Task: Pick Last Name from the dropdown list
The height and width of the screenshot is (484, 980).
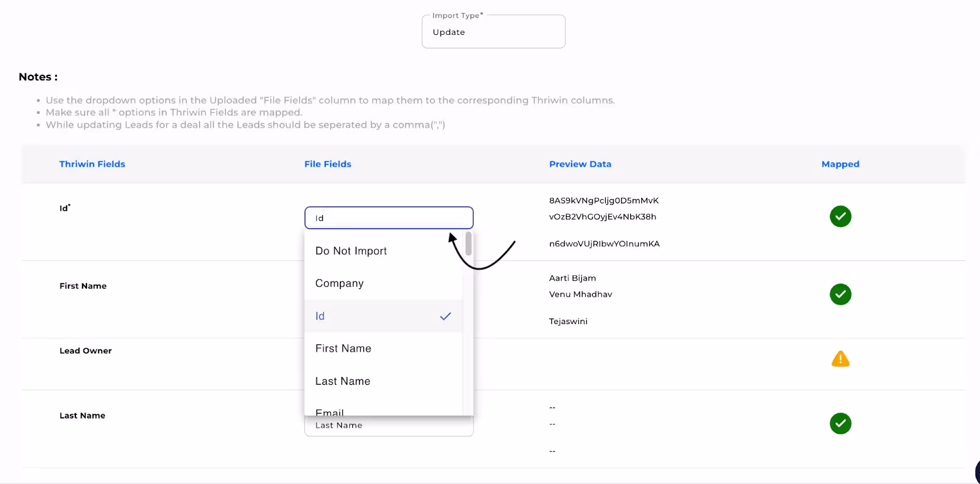Action: click(383, 381)
